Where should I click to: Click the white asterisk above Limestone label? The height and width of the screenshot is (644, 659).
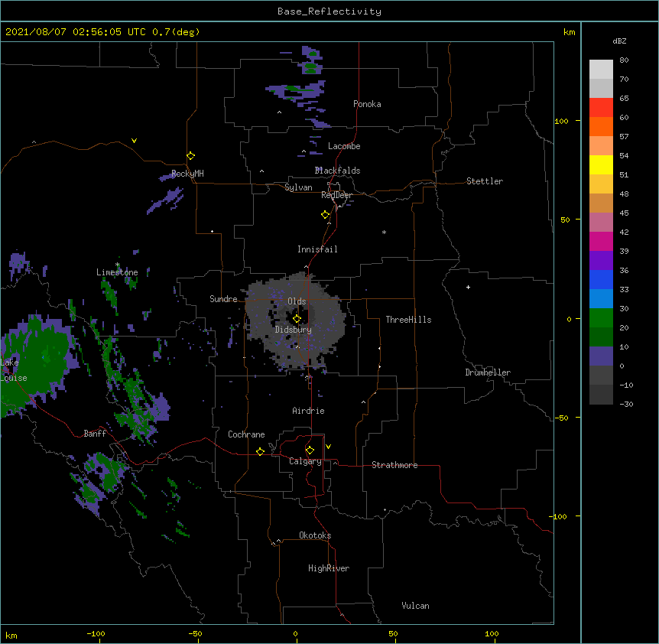point(117,265)
